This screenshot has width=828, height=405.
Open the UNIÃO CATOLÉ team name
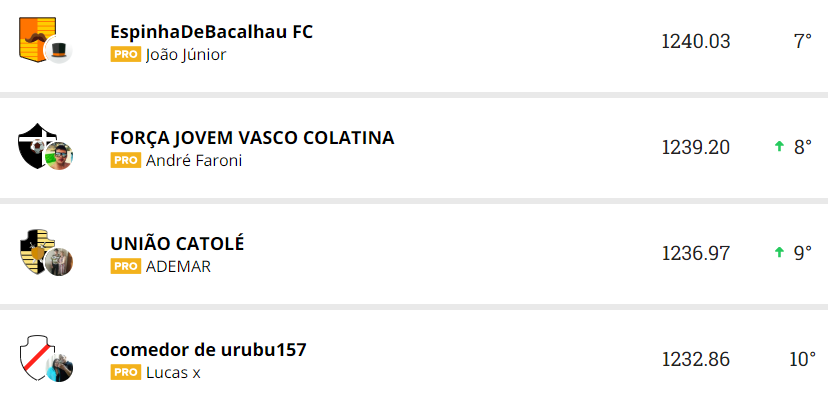tap(177, 244)
